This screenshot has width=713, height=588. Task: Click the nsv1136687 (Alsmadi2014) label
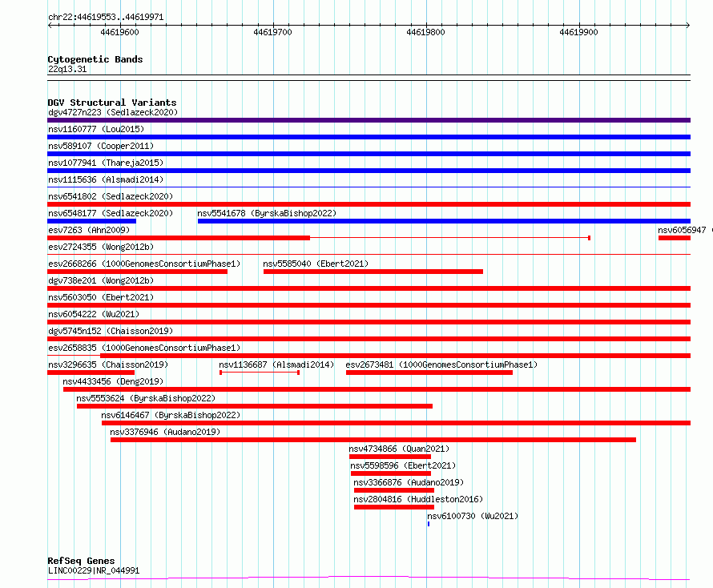tap(276, 364)
